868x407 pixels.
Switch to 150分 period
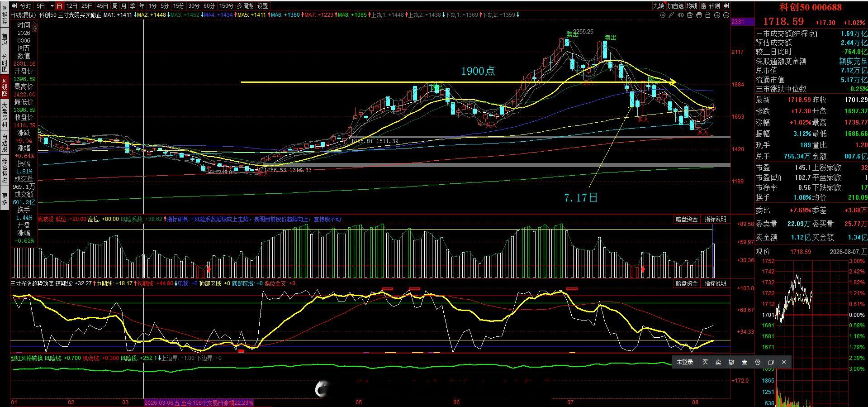pyautogui.click(x=226, y=6)
